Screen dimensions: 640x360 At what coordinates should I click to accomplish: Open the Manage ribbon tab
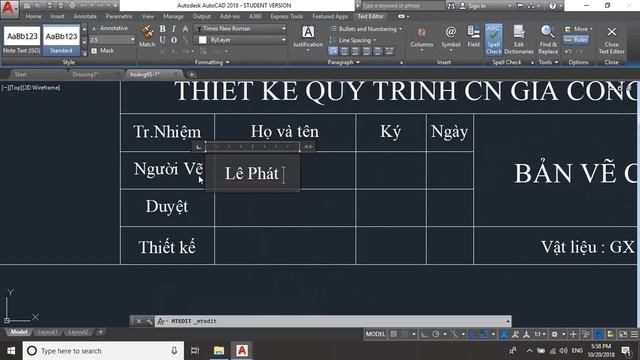pos(173,16)
